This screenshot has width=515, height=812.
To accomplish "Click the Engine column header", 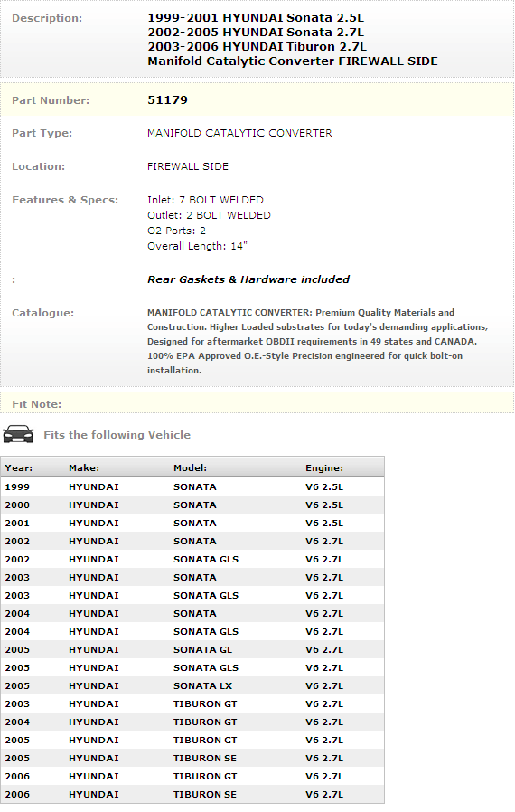I will coord(324,467).
